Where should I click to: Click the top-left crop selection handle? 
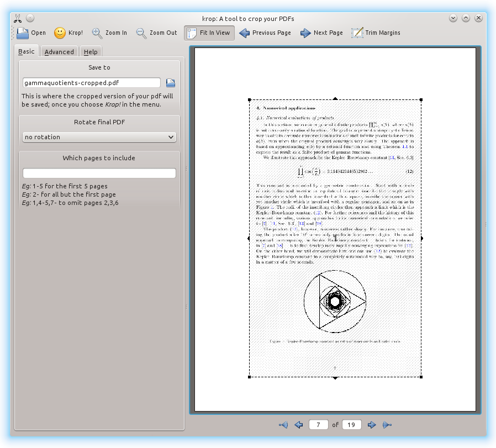(250, 100)
